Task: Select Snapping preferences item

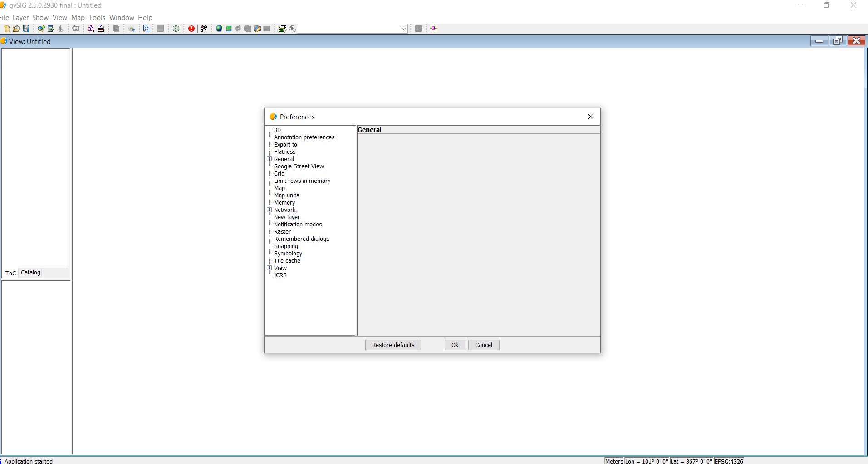Action: (x=286, y=246)
